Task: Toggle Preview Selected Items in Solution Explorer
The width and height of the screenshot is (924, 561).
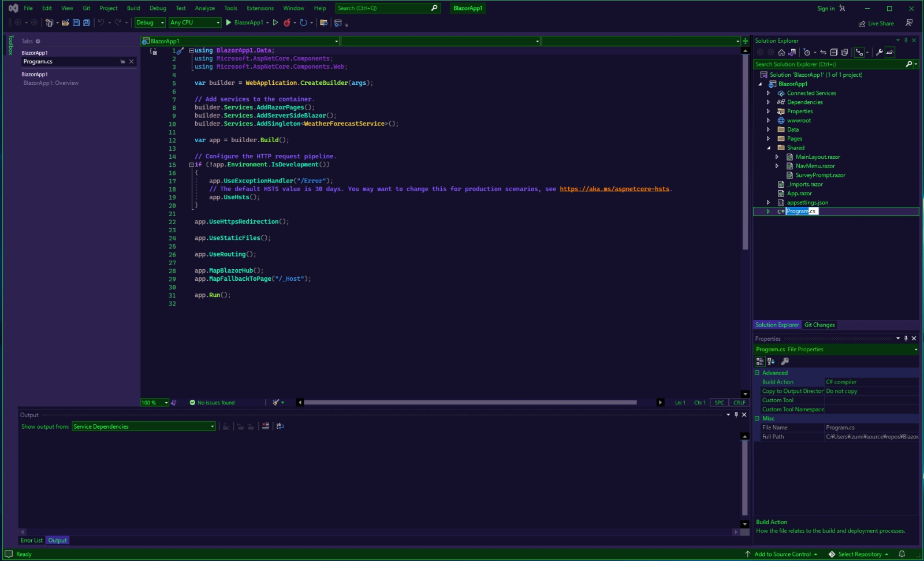Action: (890, 53)
